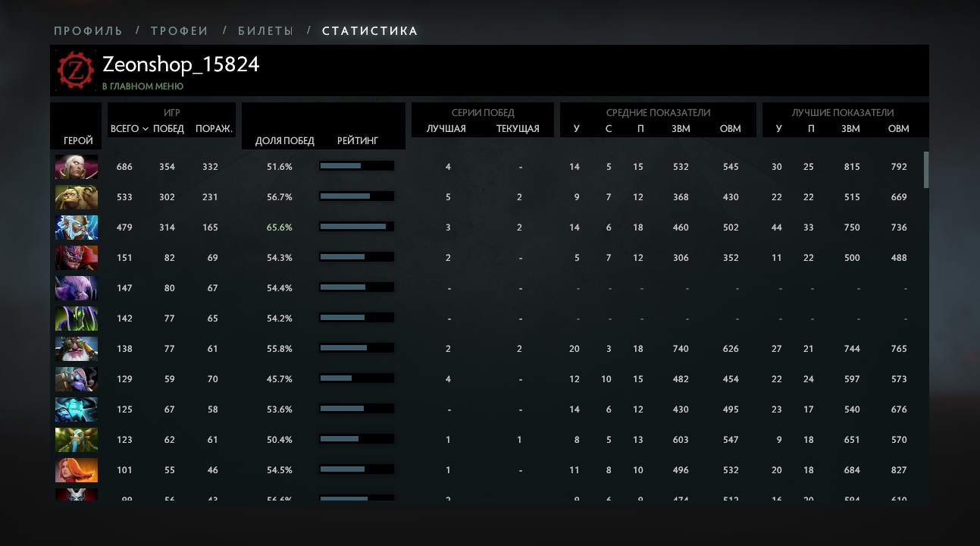Sort by ДОЛЯ ПОБЕД column header

tap(285, 141)
